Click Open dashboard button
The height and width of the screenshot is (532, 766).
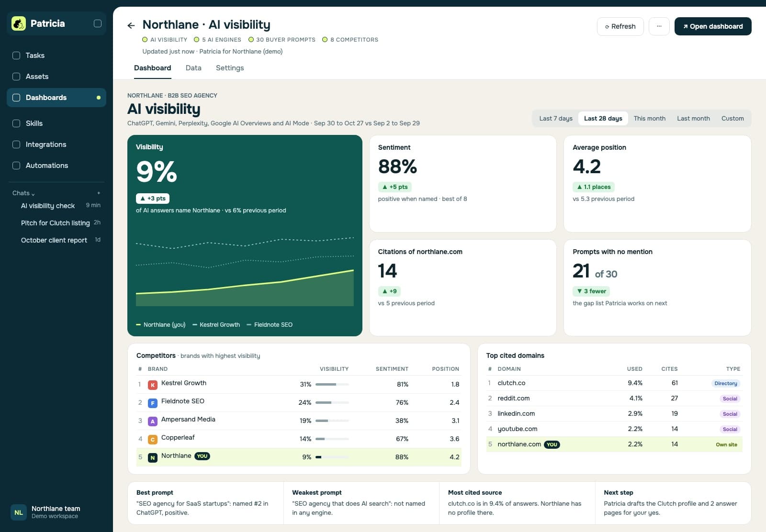[713, 26]
